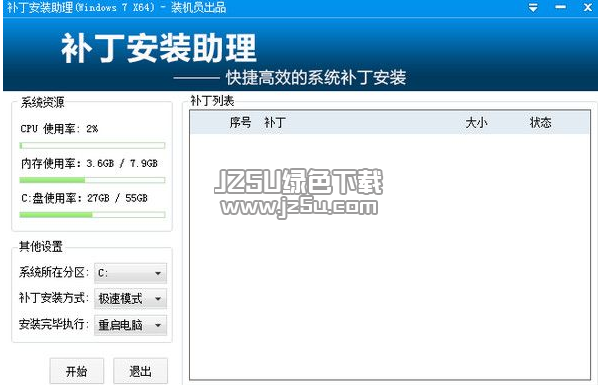Click the 系统所在分区 label
Image resolution: width=598 pixels, height=385 pixels.
[54, 272]
